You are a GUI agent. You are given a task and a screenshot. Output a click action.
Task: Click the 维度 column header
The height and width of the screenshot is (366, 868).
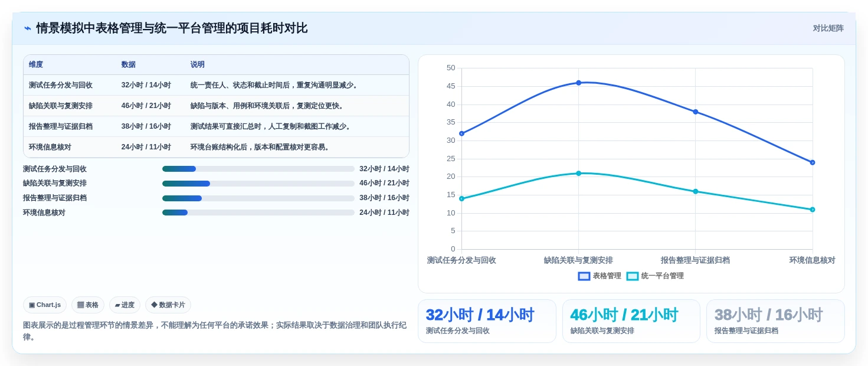36,64
